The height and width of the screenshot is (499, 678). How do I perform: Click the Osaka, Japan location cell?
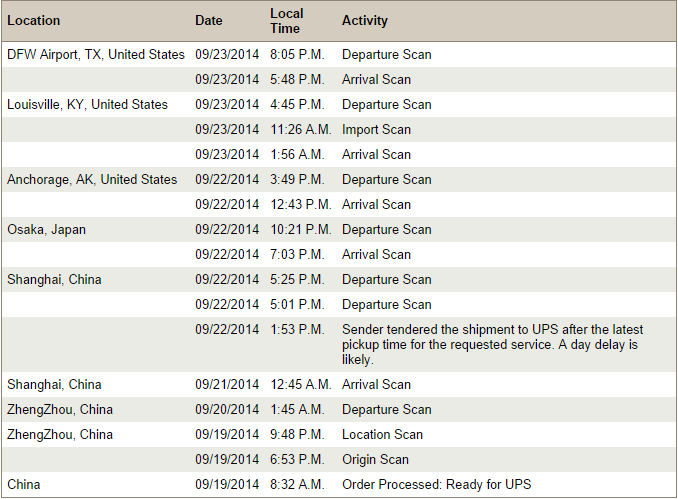tap(47, 230)
